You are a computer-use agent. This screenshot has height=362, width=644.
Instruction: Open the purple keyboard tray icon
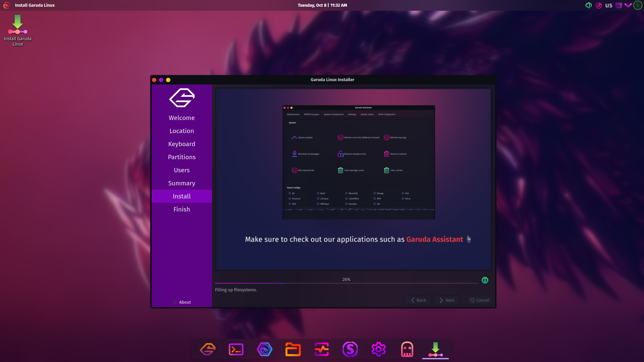pos(619,5)
